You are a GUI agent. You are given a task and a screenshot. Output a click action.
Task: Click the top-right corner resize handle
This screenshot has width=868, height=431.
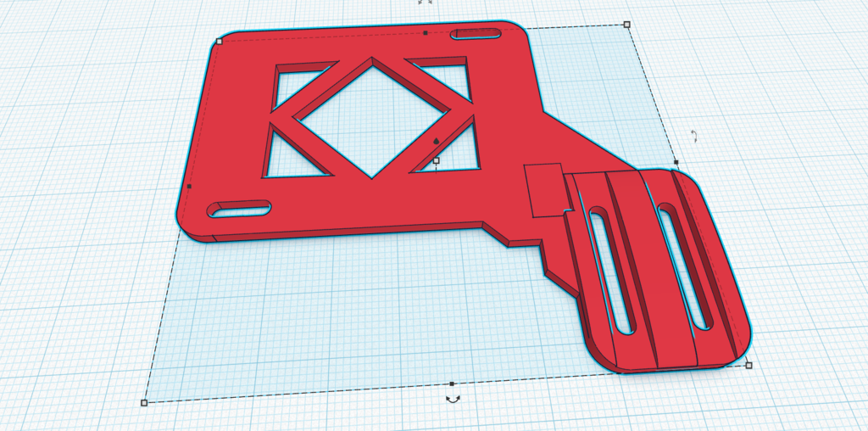[626, 24]
